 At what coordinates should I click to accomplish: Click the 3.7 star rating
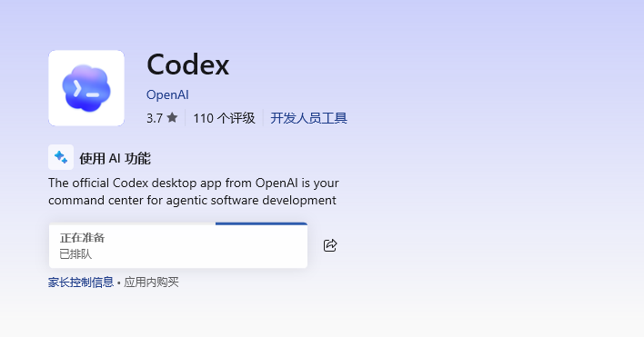coord(162,118)
